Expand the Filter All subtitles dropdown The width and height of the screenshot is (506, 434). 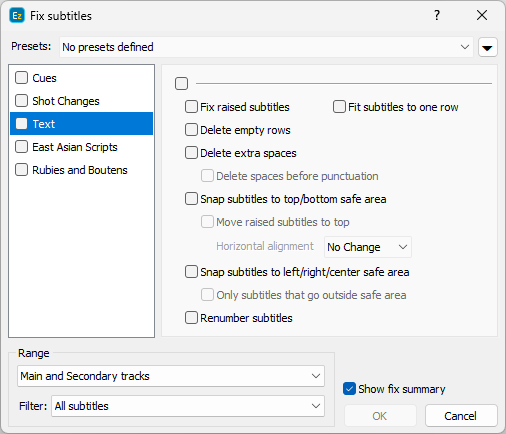click(188, 406)
